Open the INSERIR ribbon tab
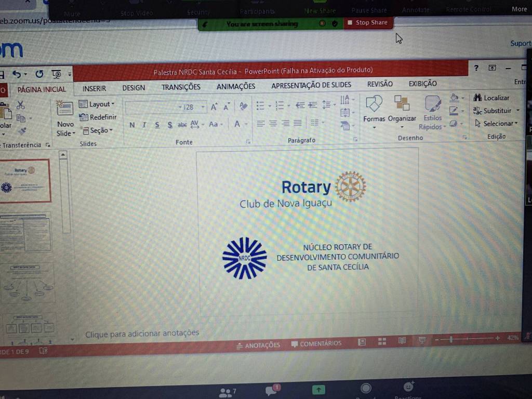Viewport: 532px width, 399px height. 94,88
